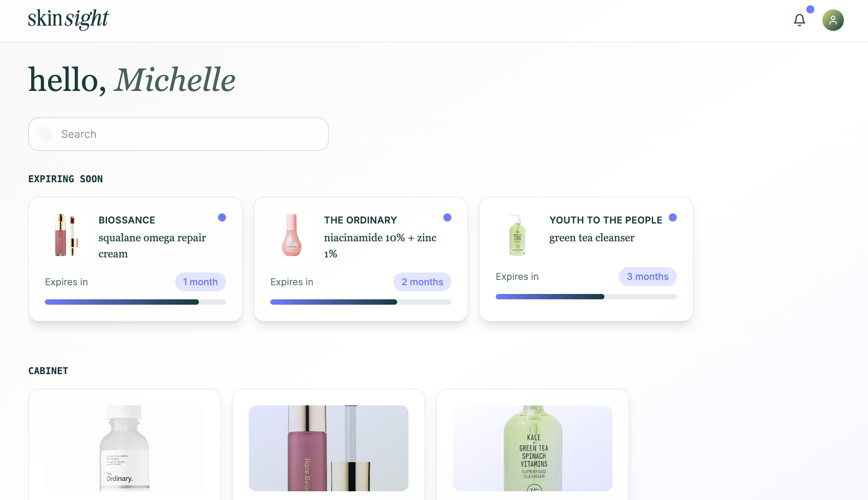
Task: Click the green tea cleanser bottle icon
Action: 517,235
